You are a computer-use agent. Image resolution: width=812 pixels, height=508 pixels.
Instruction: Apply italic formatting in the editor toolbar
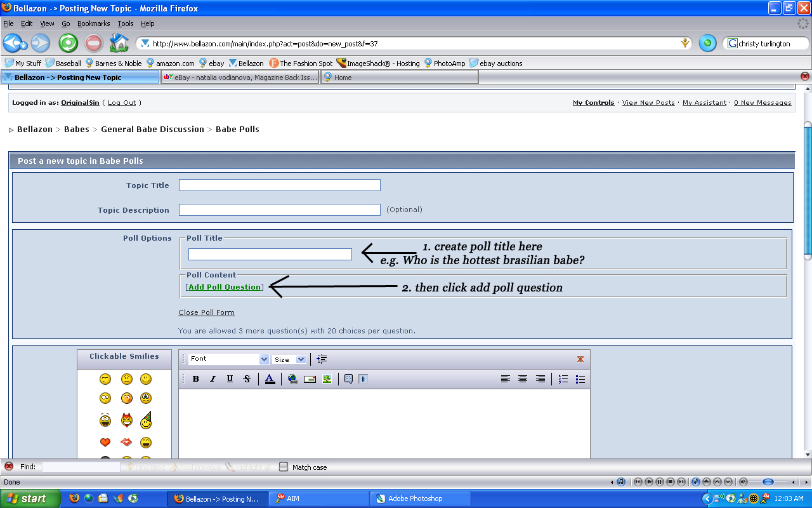click(213, 379)
